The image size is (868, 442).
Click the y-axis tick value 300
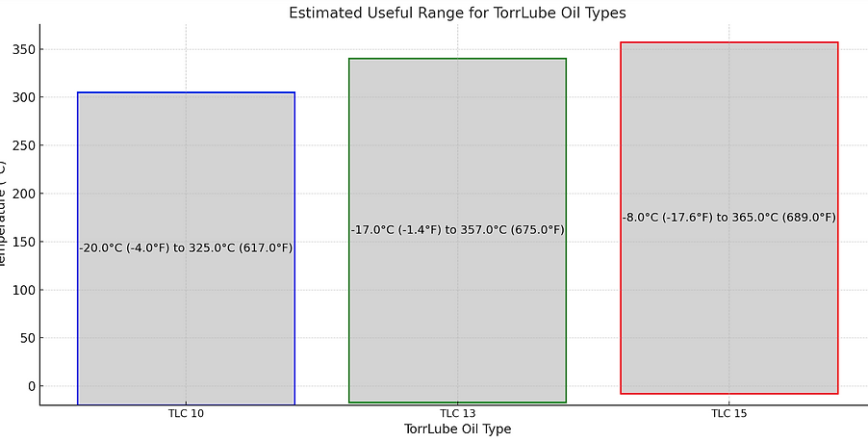click(x=24, y=97)
